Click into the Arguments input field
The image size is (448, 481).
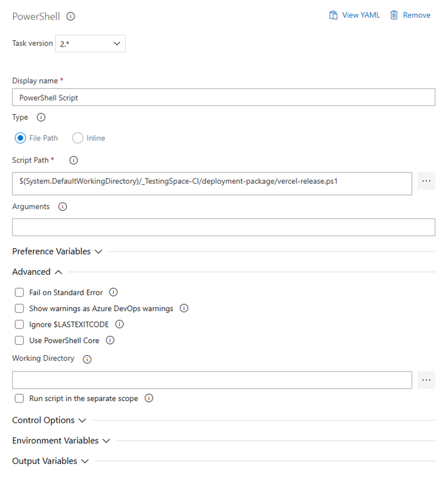pyautogui.click(x=223, y=227)
